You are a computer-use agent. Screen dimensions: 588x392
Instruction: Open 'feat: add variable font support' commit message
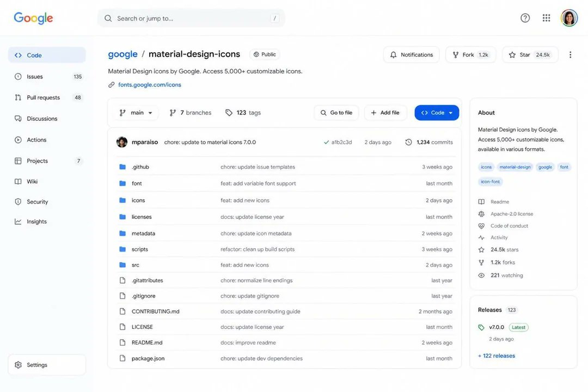click(258, 183)
